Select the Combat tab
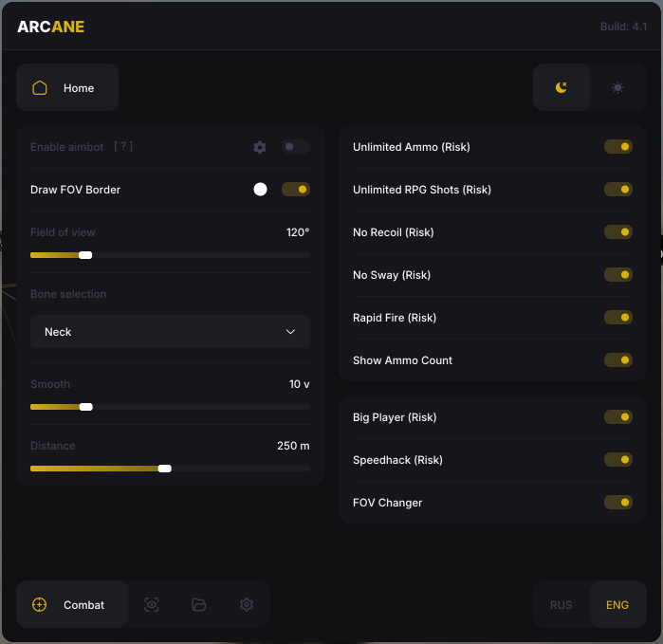 (72, 604)
